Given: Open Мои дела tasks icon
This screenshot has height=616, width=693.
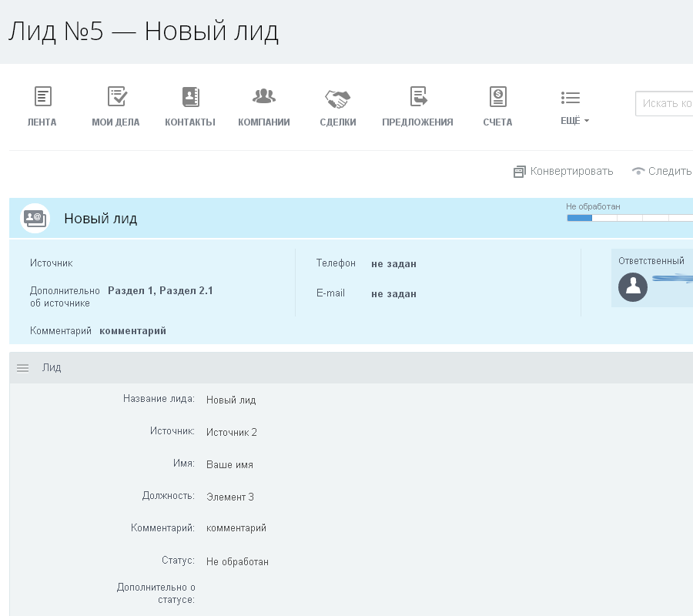Looking at the screenshot, I should pyautogui.click(x=117, y=98).
